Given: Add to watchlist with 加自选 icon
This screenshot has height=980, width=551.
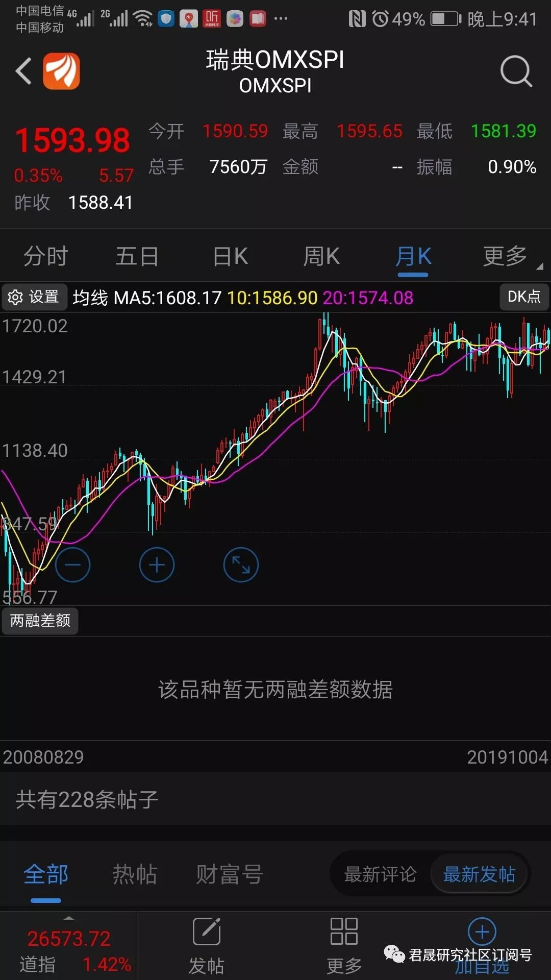Looking at the screenshot, I should pos(482,945).
